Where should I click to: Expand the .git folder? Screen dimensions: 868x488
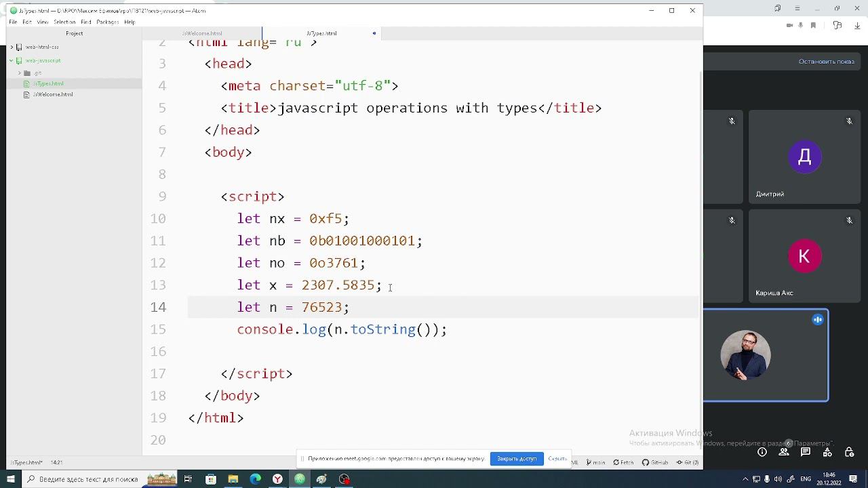[x=20, y=73]
